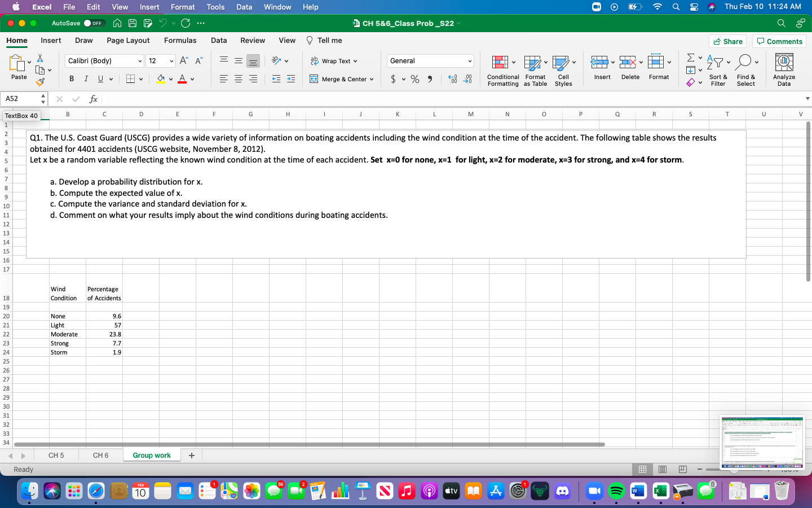Increase decimal places
The height and width of the screenshot is (508, 812).
point(452,80)
